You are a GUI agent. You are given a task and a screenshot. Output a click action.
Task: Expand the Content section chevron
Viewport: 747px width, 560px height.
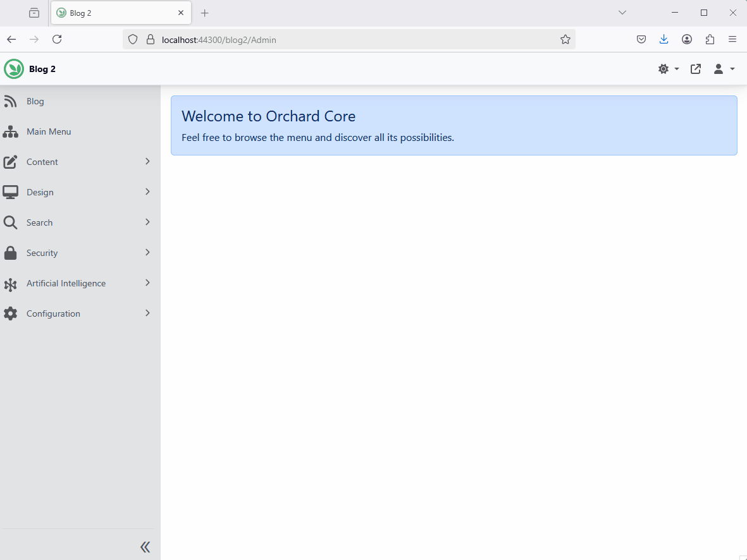pyautogui.click(x=147, y=162)
